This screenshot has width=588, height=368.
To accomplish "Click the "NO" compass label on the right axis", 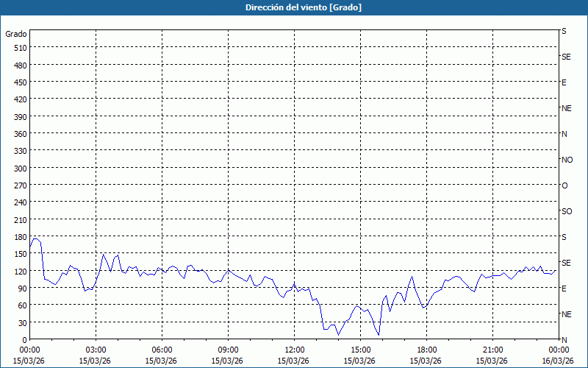I will coord(567,160).
